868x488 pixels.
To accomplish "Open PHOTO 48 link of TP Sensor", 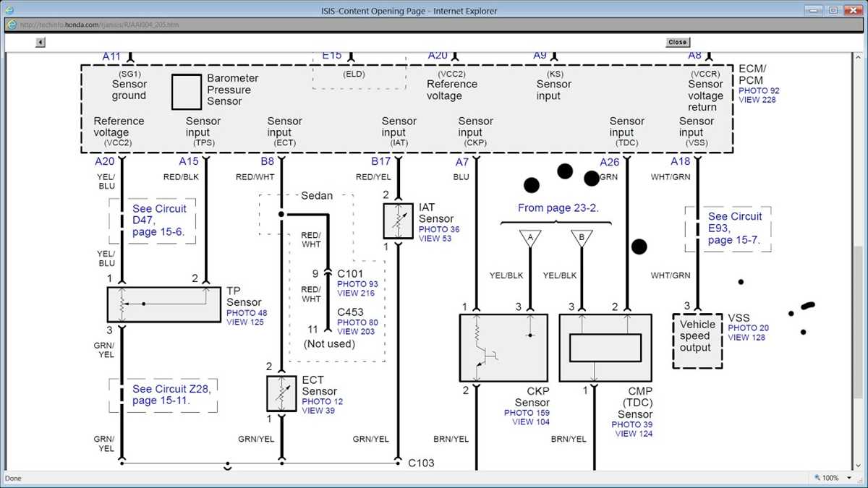I will 247,313.
